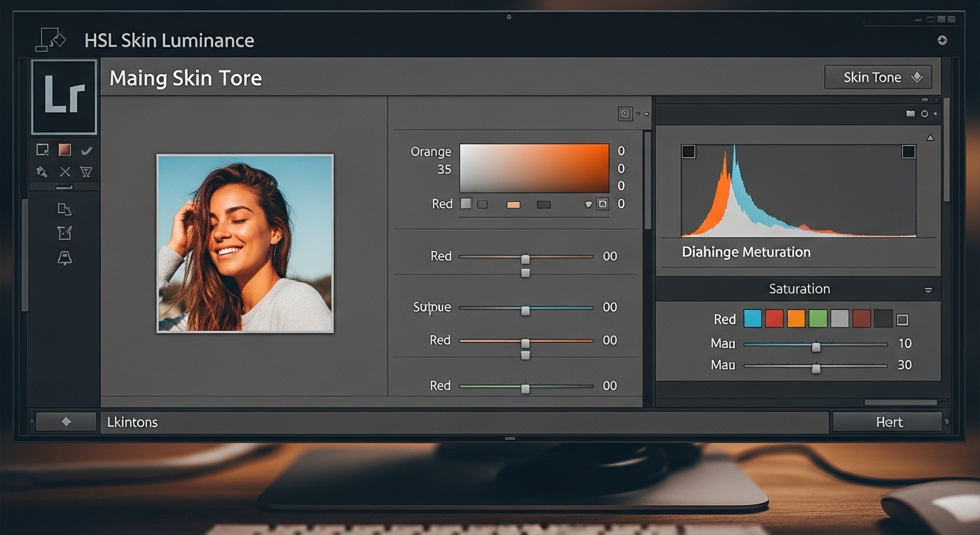Toggle the dark gray rectangle in Red swatch row
This screenshot has height=535, width=980.
(544, 205)
